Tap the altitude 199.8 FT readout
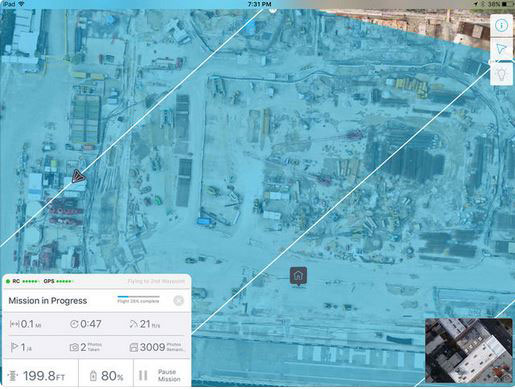The width and height of the screenshot is (515, 389). tap(37, 376)
